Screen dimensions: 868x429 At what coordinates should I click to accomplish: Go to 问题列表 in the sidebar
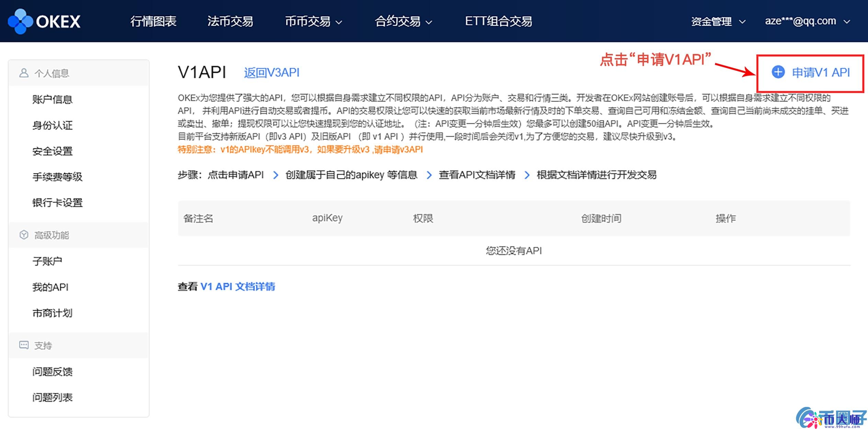click(52, 397)
